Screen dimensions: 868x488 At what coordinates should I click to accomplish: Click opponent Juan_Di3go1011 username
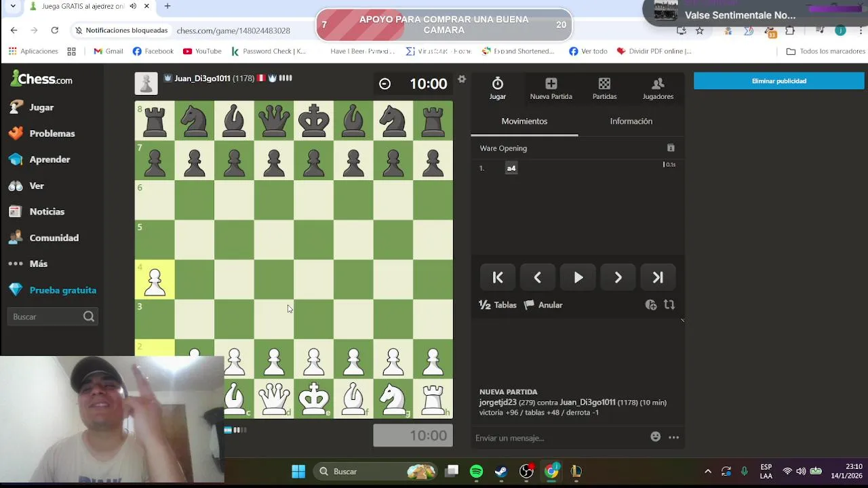(x=202, y=79)
